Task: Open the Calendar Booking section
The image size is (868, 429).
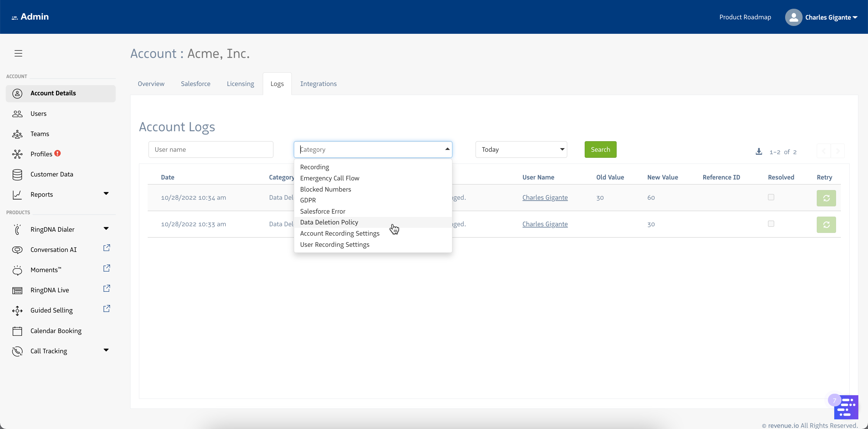Action: [55, 331]
